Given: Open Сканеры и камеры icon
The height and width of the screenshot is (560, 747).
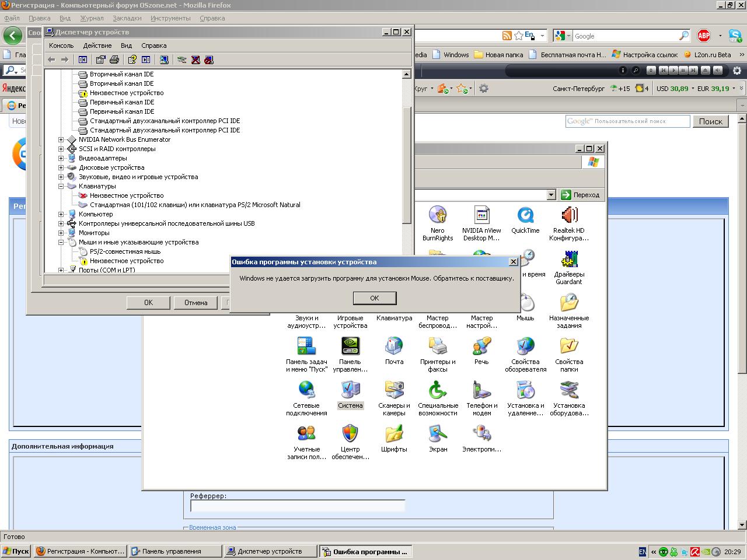Looking at the screenshot, I should (394, 390).
